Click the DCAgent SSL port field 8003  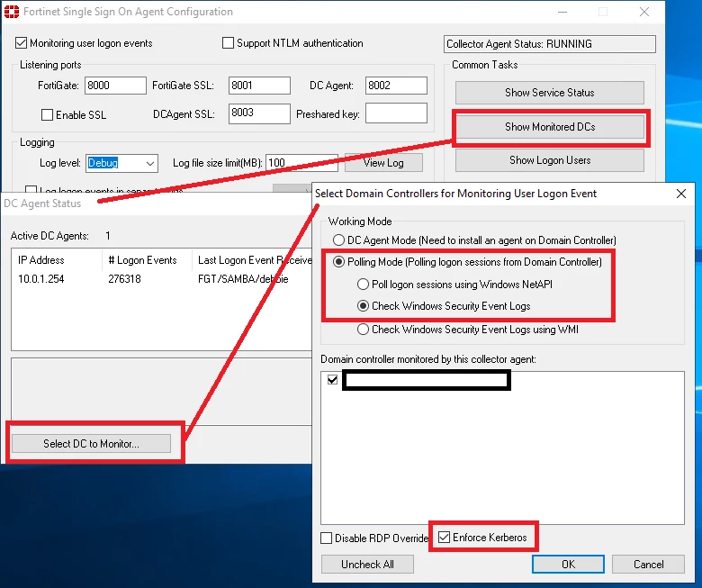click(259, 113)
